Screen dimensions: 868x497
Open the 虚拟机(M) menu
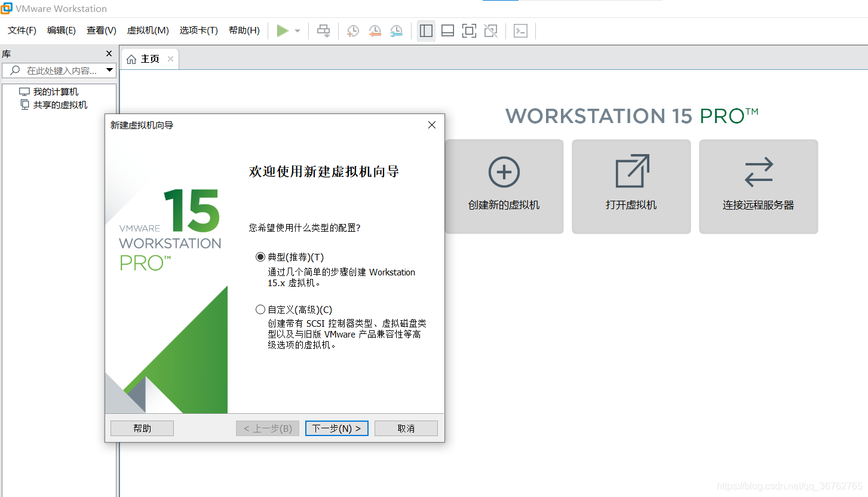point(148,30)
